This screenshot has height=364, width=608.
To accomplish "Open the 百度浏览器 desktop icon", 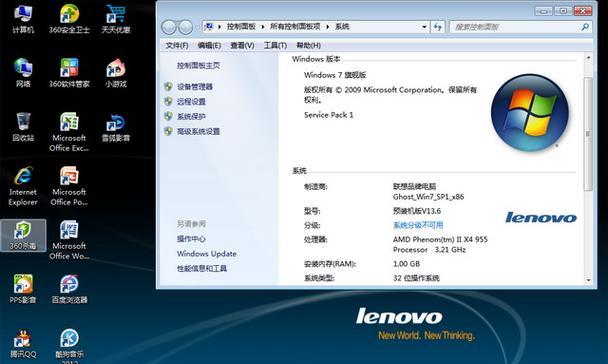I will [x=69, y=289].
